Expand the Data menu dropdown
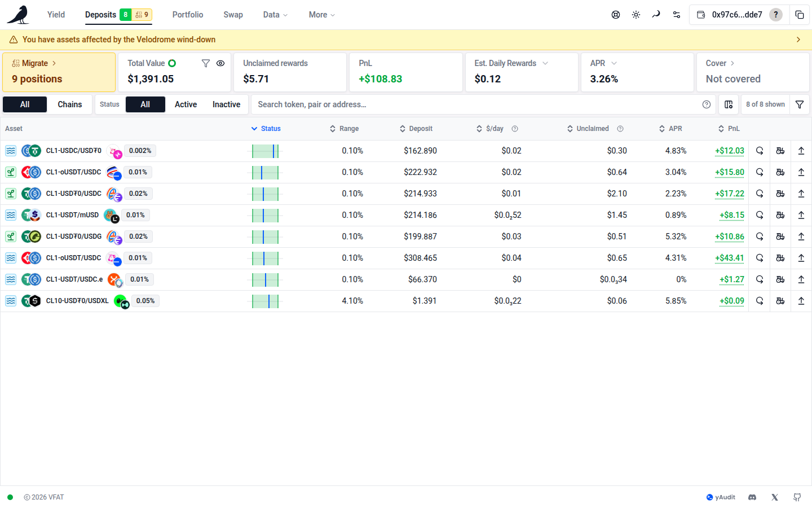 pos(275,15)
